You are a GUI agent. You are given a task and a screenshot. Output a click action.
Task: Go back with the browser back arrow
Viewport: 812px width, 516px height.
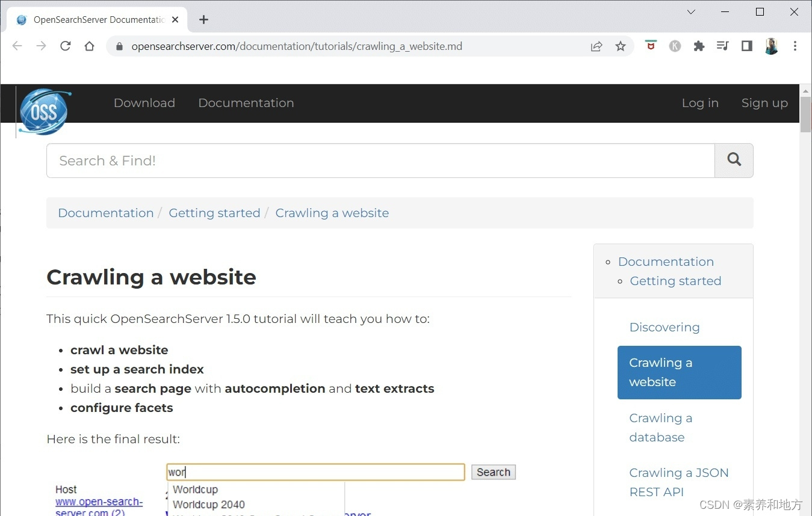click(17, 46)
